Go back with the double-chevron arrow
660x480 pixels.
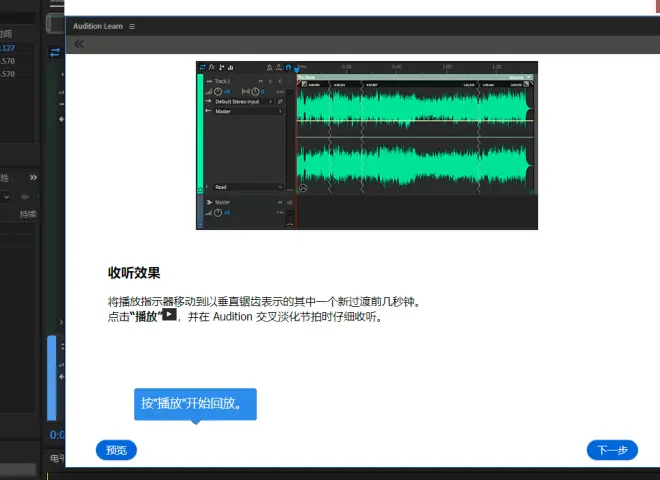pyautogui.click(x=79, y=44)
